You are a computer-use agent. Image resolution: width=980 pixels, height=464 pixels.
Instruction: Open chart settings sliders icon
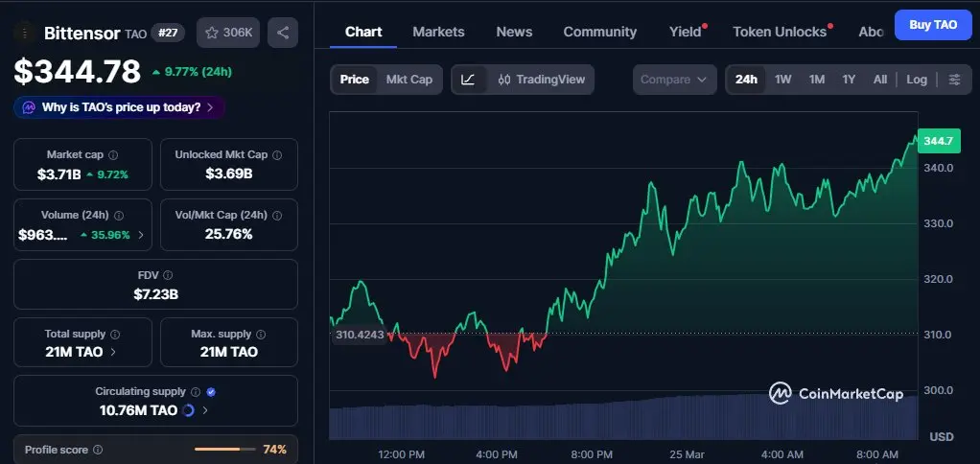click(954, 80)
